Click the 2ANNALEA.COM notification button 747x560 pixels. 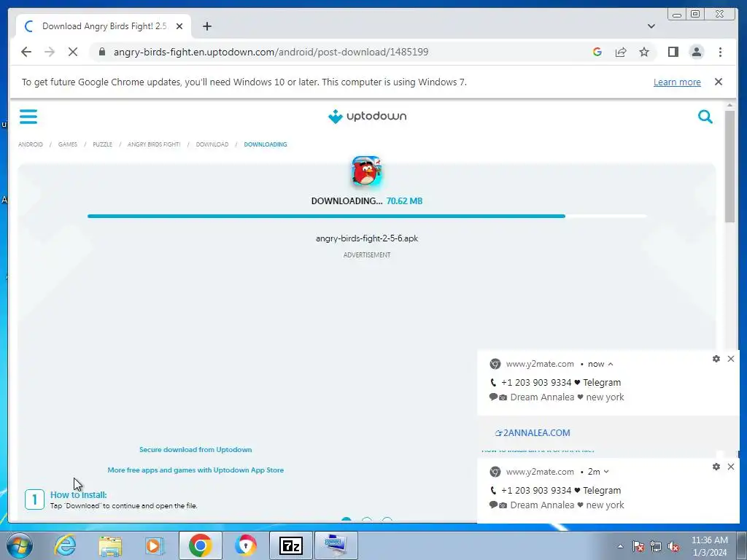tap(533, 433)
